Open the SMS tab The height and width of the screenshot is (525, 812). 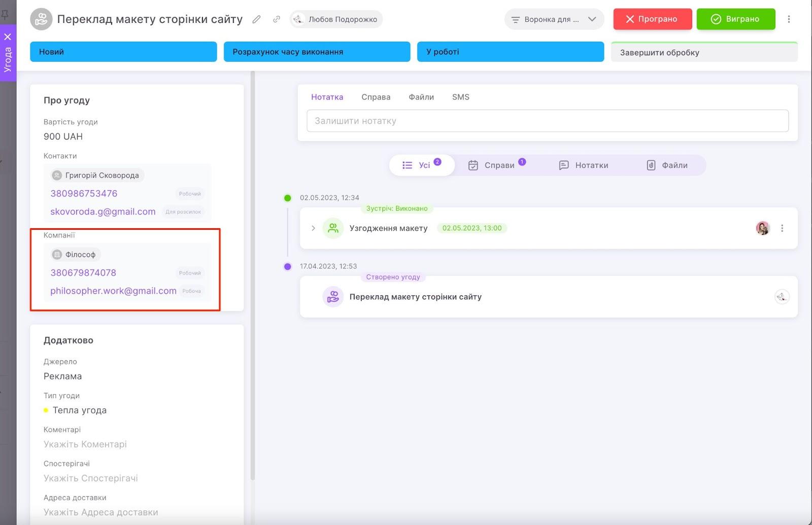point(460,97)
